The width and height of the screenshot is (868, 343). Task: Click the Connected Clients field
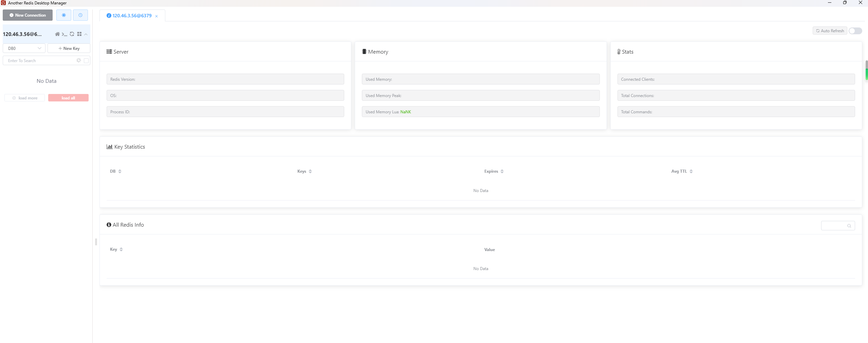736,79
